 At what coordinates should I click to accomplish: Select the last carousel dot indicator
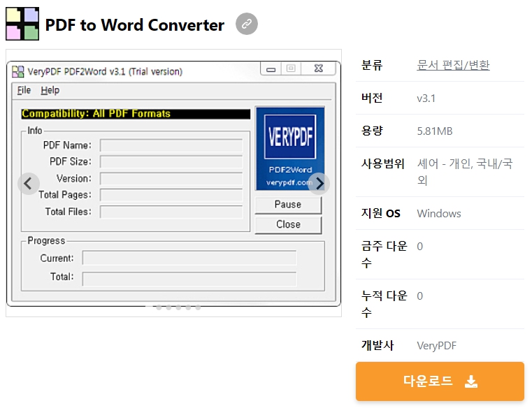click(198, 307)
